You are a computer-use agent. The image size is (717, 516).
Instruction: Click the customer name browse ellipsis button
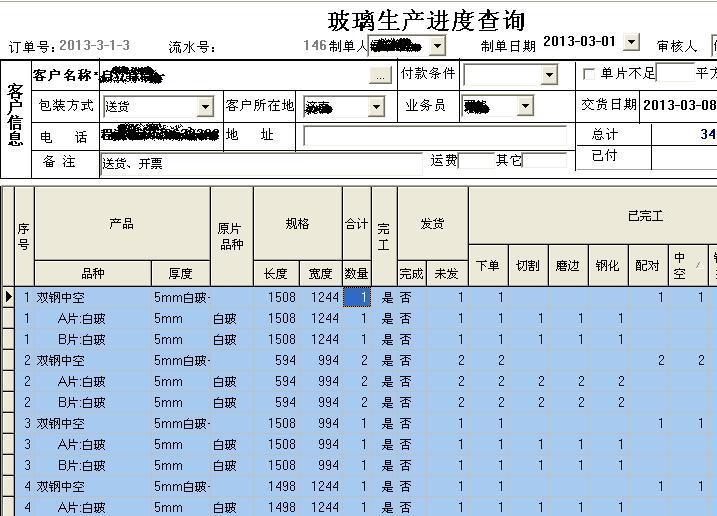(380, 75)
